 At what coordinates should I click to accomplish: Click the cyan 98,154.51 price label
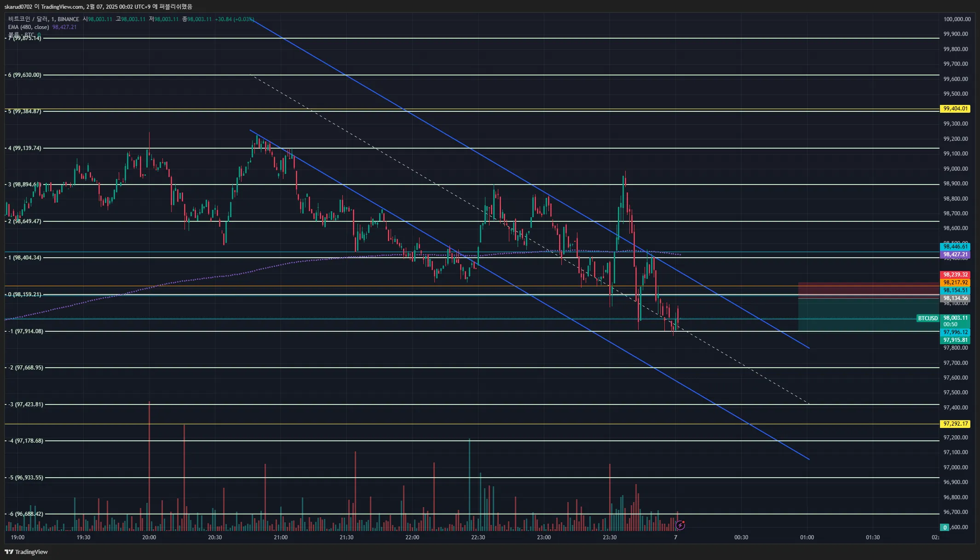coord(955,290)
